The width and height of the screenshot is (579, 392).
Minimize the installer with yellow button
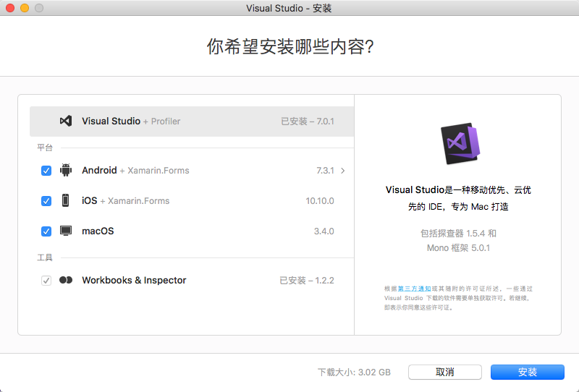25,8
